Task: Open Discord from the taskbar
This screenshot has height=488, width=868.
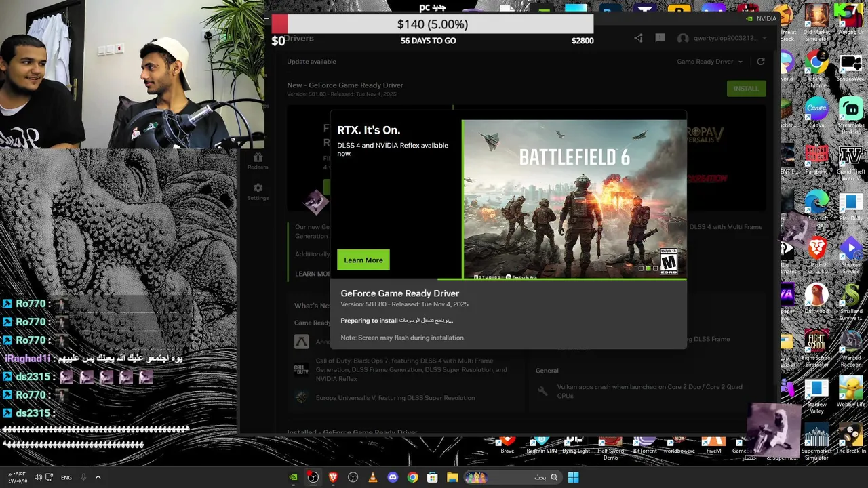Action: click(x=393, y=477)
